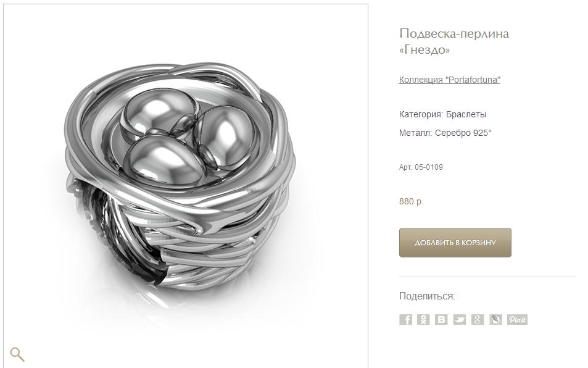Share via the LiveJournal pencil icon
The height and width of the screenshot is (368, 588).
(495, 320)
